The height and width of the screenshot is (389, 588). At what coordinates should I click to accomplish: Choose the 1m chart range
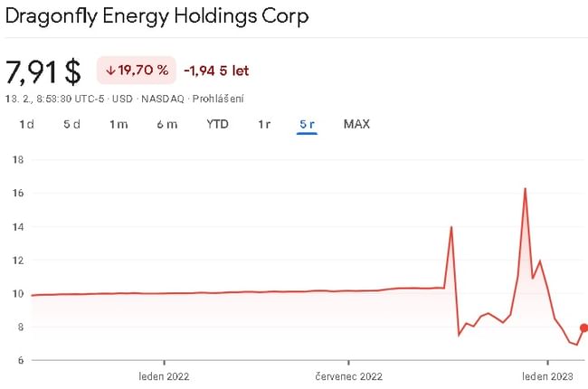[x=119, y=124]
